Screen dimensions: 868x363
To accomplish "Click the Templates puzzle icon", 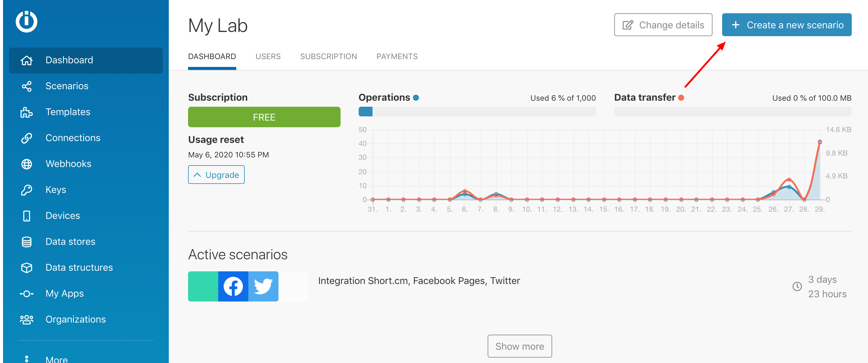I will [27, 112].
